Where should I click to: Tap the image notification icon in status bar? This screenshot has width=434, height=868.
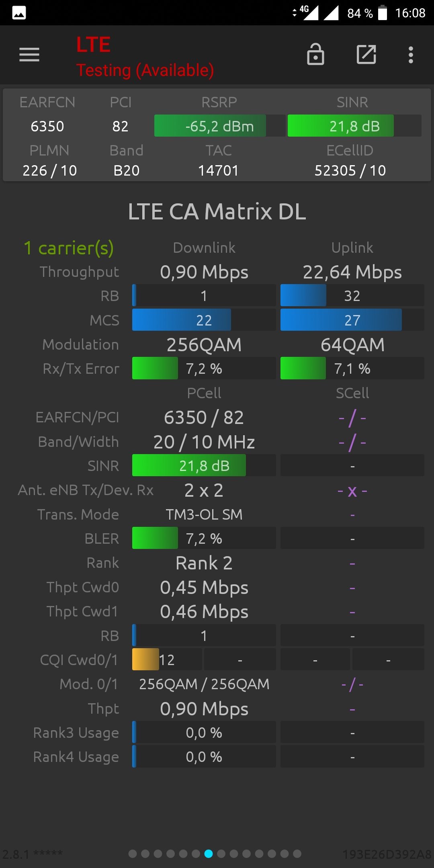pos(19,13)
